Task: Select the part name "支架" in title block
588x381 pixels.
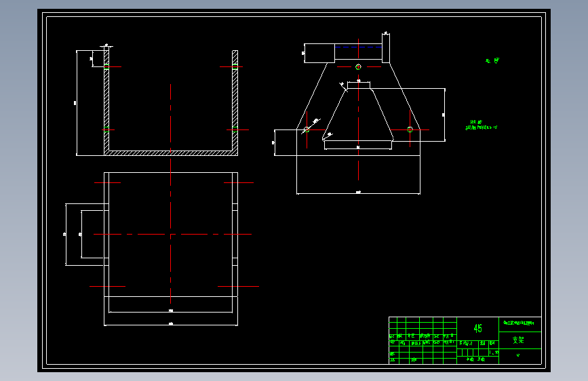Action: tap(518, 340)
